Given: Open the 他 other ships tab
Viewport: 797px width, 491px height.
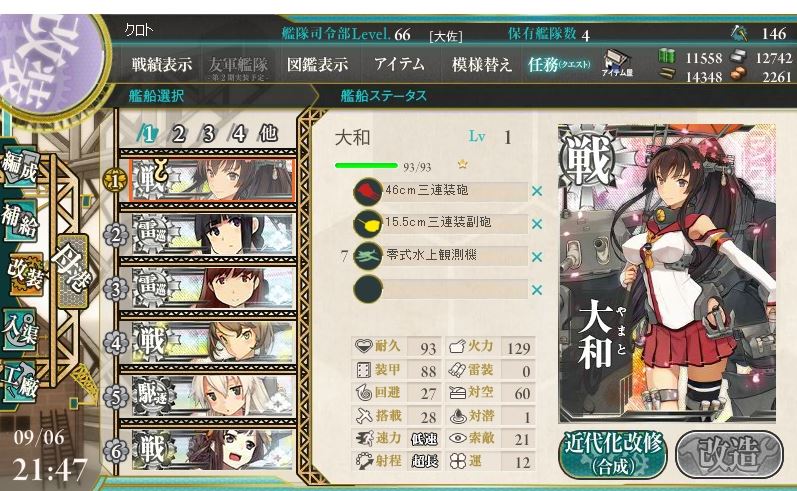Looking at the screenshot, I should click(x=268, y=134).
